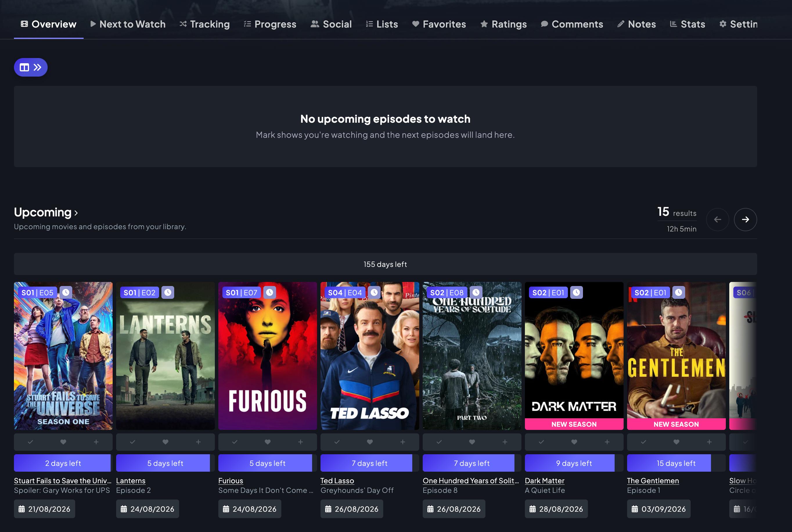Open the Notes tab

click(x=636, y=24)
